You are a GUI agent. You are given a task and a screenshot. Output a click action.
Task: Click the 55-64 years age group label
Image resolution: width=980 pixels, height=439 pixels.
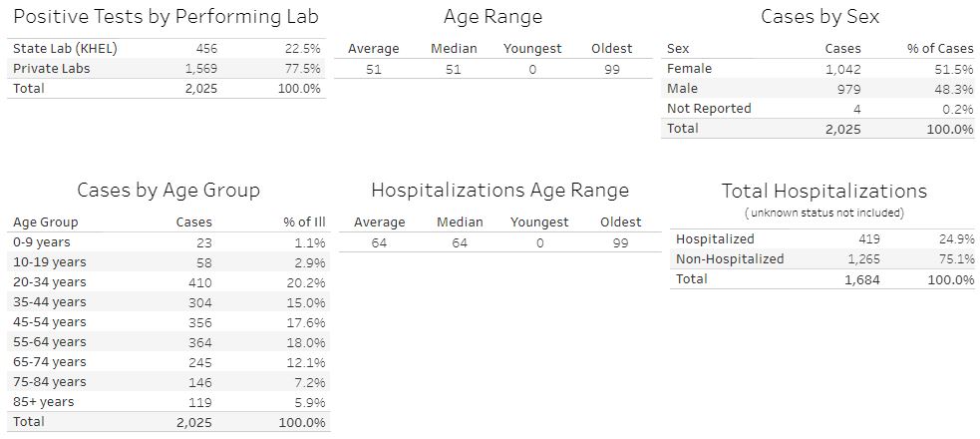click(49, 341)
